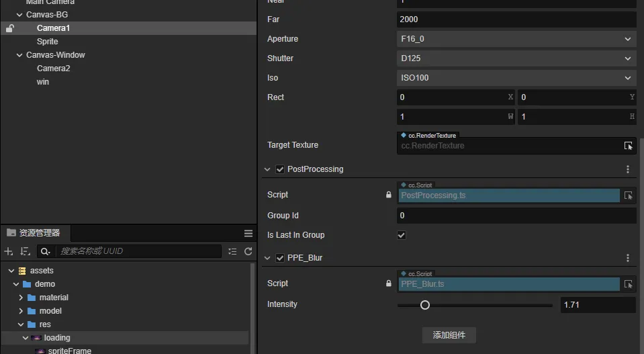644x354 pixels.
Task: Open the Aperture dropdown F16_0
Action: pos(516,39)
